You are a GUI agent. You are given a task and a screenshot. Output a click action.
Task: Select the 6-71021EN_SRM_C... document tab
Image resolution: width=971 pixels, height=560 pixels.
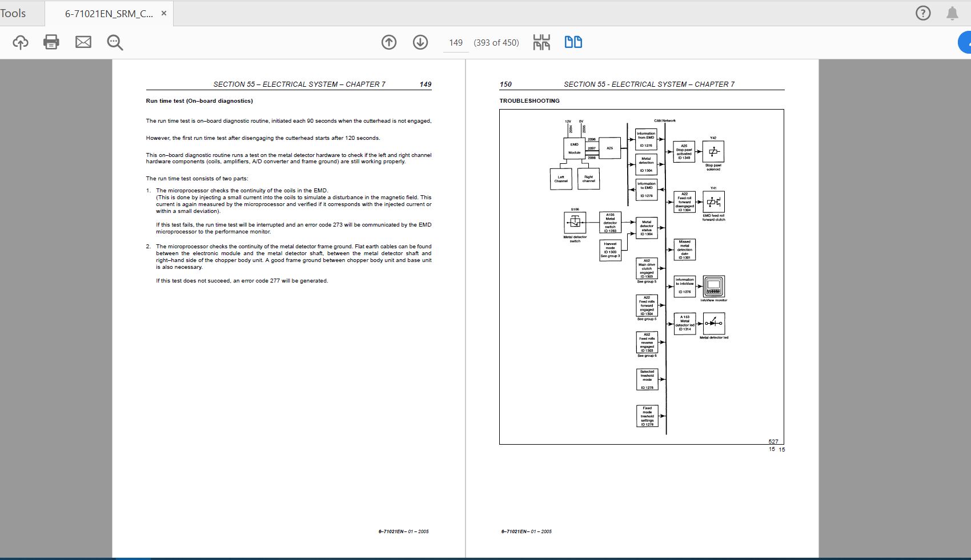(109, 14)
